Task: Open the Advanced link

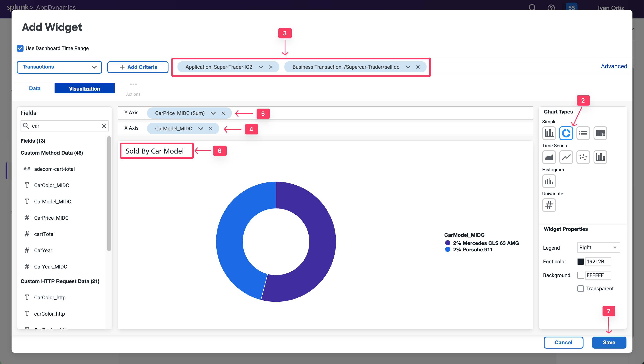Action: tap(614, 66)
